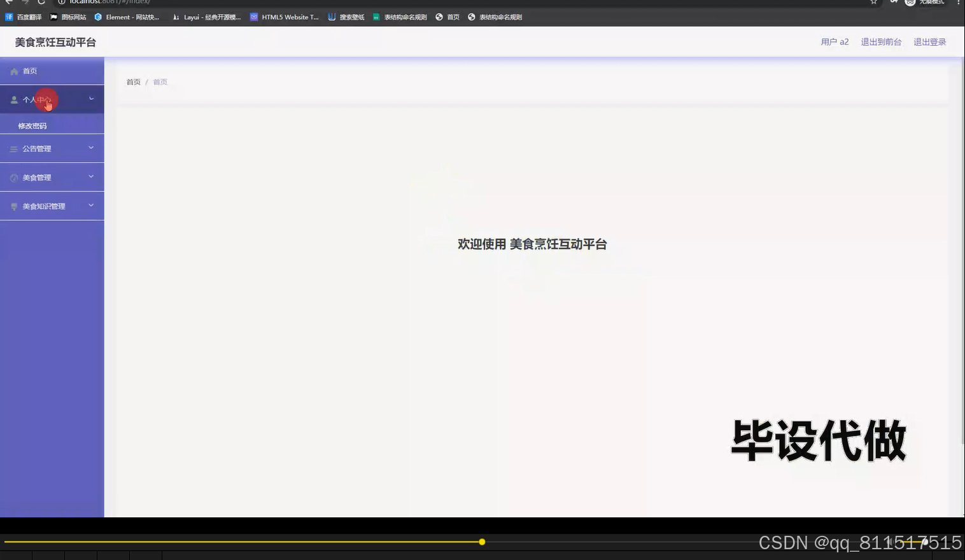
Task: Open the Layui bookmark icon
Action: click(x=176, y=17)
